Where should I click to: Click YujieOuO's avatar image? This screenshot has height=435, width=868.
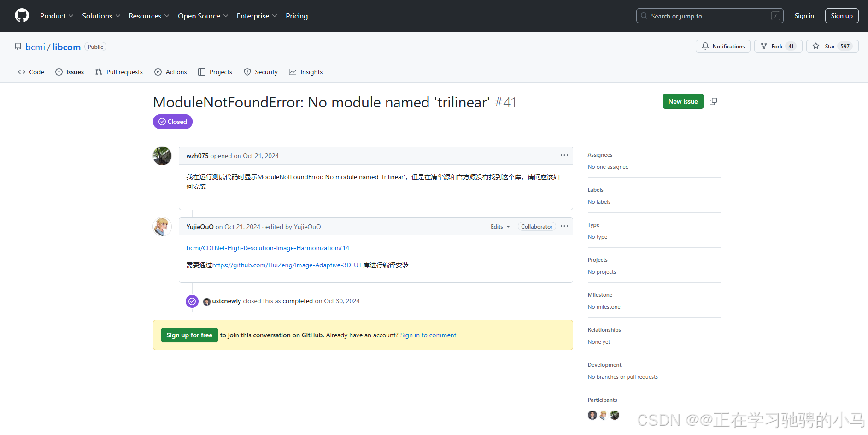(x=162, y=227)
